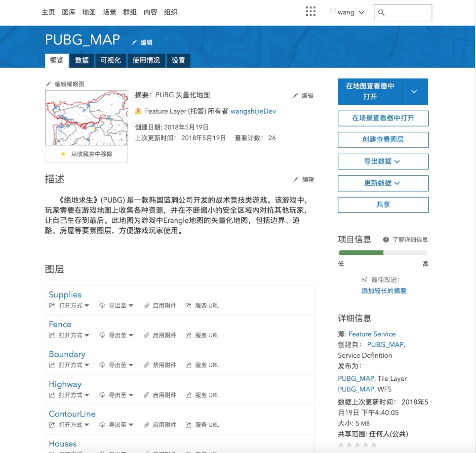This screenshot has width=476, height=453.
Task: Expand the Open in Map Viewer arrow
Action: pyautogui.click(x=415, y=91)
